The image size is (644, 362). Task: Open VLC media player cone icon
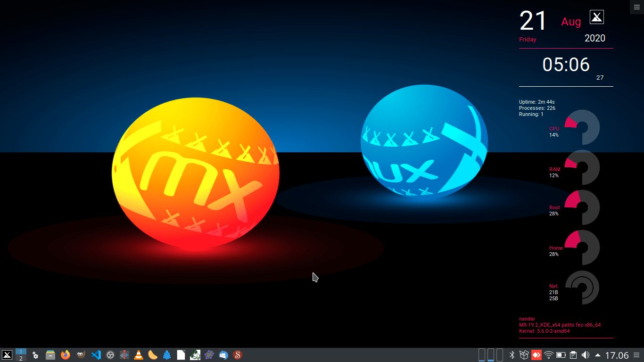139,355
